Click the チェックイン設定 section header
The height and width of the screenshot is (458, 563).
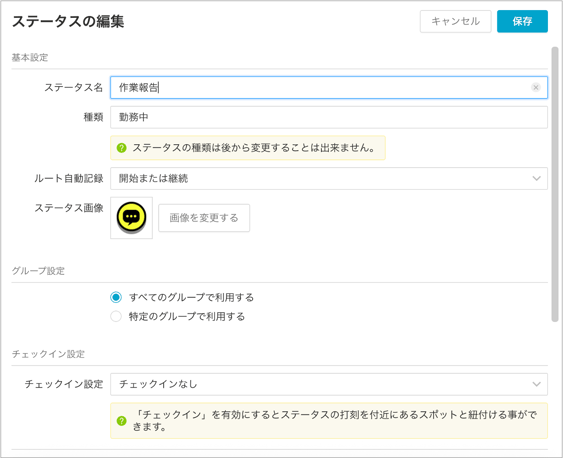point(48,354)
